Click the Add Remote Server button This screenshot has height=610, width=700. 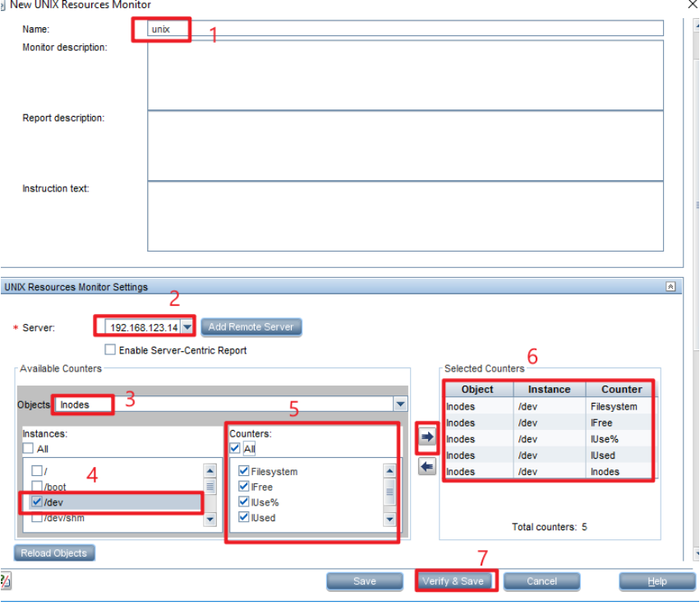point(251,326)
